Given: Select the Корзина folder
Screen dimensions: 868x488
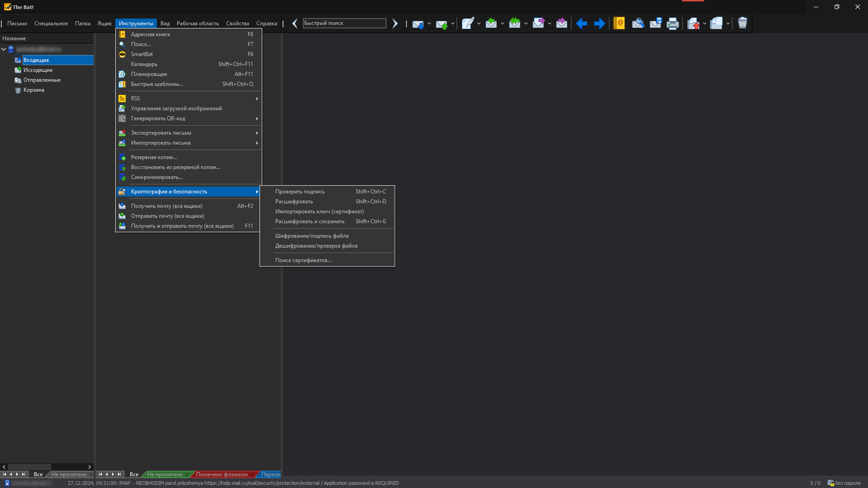Looking at the screenshot, I should coord(33,90).
